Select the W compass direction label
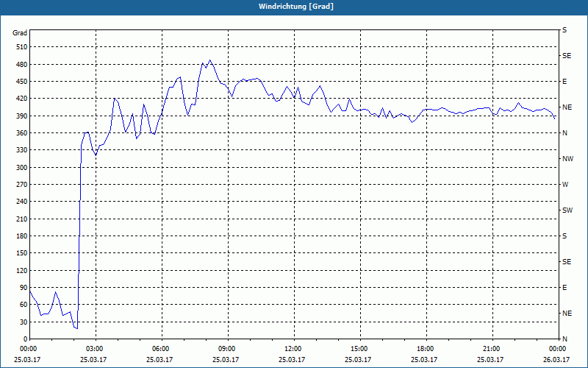Image resolution: width=588 pixels, height=368 pixels. 565,185
